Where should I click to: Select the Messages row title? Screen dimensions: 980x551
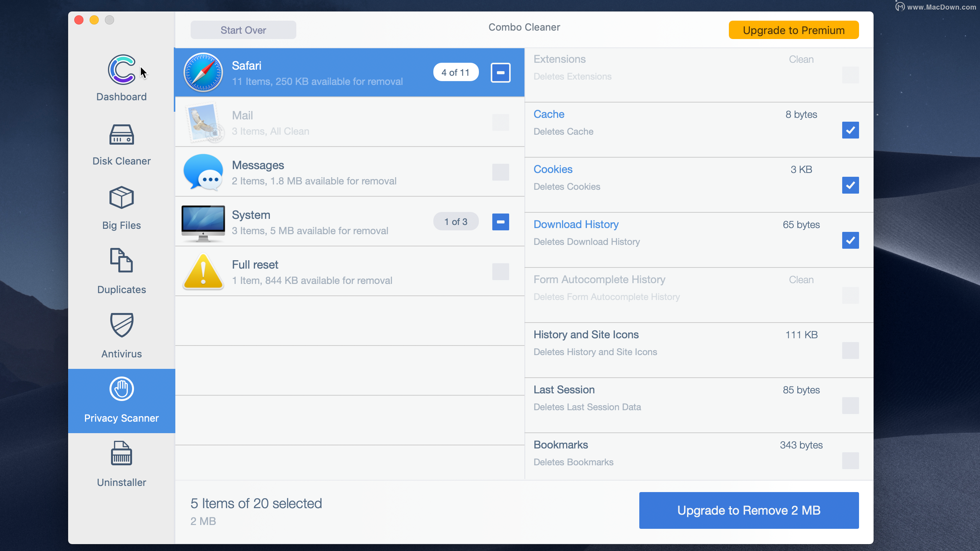pos(258,165)
